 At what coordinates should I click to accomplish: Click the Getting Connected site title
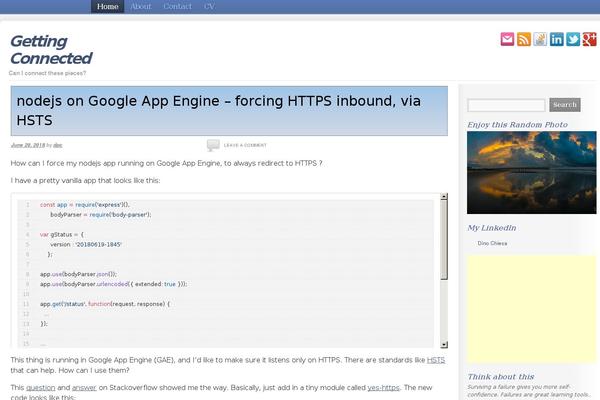51,50
